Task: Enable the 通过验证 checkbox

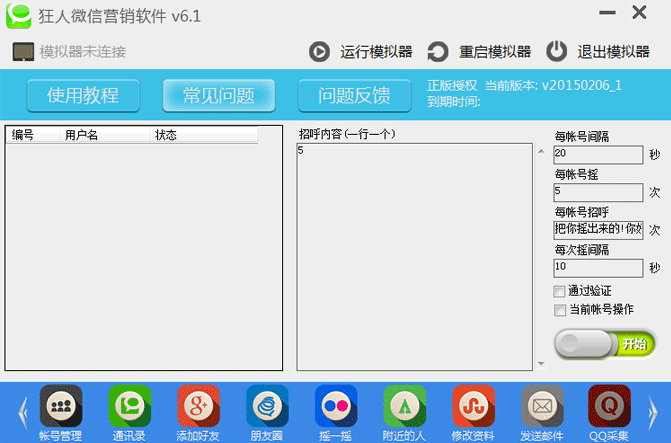Action: [560, 291]
